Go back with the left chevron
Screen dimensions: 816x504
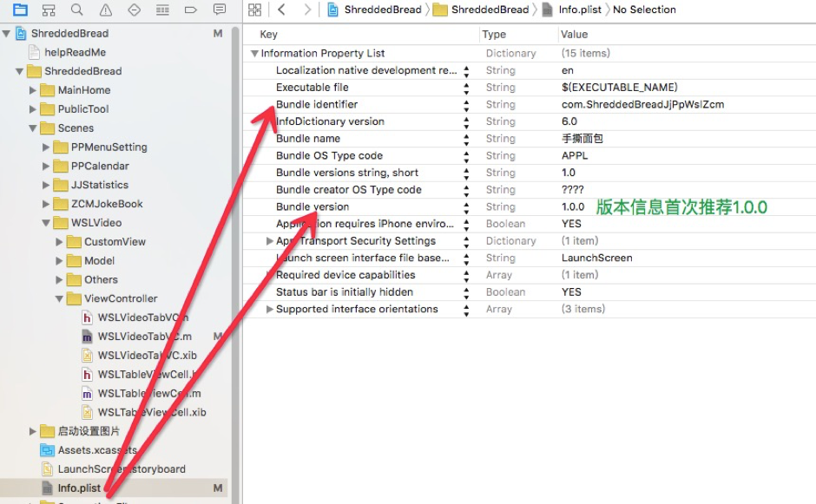pyautogui.click(x=281, y=10)
